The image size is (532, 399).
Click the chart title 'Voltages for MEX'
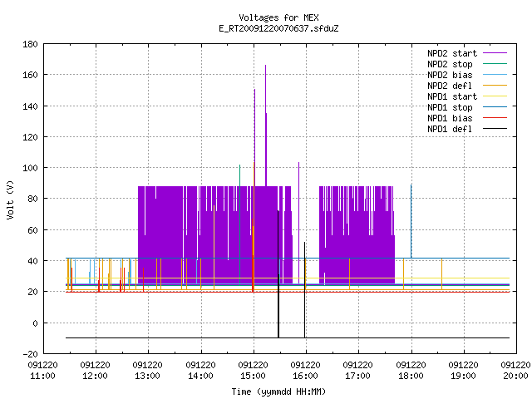click(x=278, y=17)
